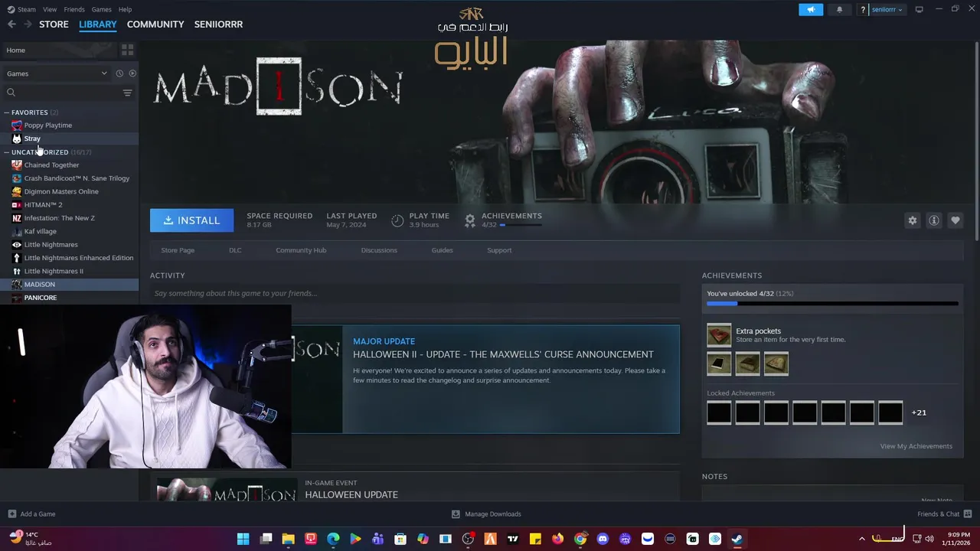Click the Steam taskbar icon
Image resolution: width=980 pixels, height=551 pixels.
tap(737, 539)
